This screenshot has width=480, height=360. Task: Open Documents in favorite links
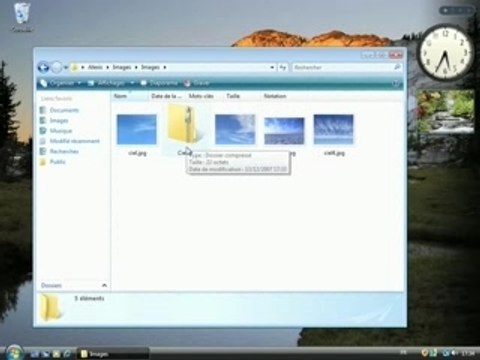pos(59,110)
